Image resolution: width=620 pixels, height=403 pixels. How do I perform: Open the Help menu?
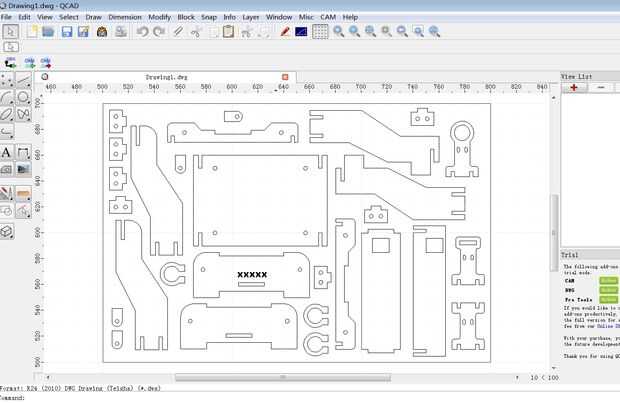point(350,17)
